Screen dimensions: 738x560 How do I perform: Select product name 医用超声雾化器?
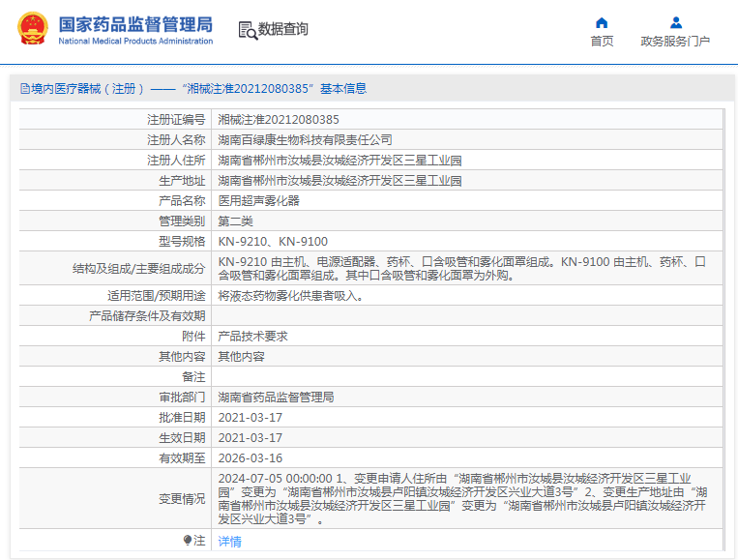(258, 200)
